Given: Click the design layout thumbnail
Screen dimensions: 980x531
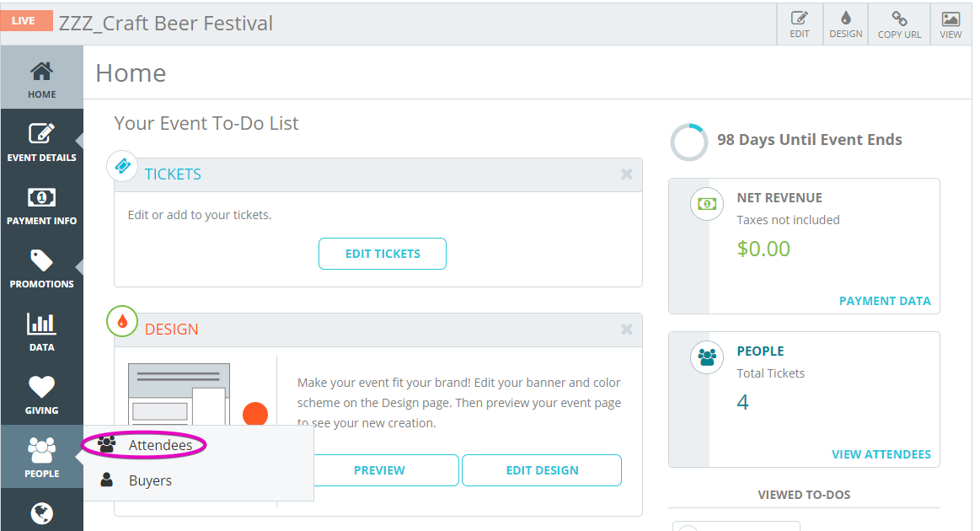Looking at the screenshot, I should tap(179, 394).
